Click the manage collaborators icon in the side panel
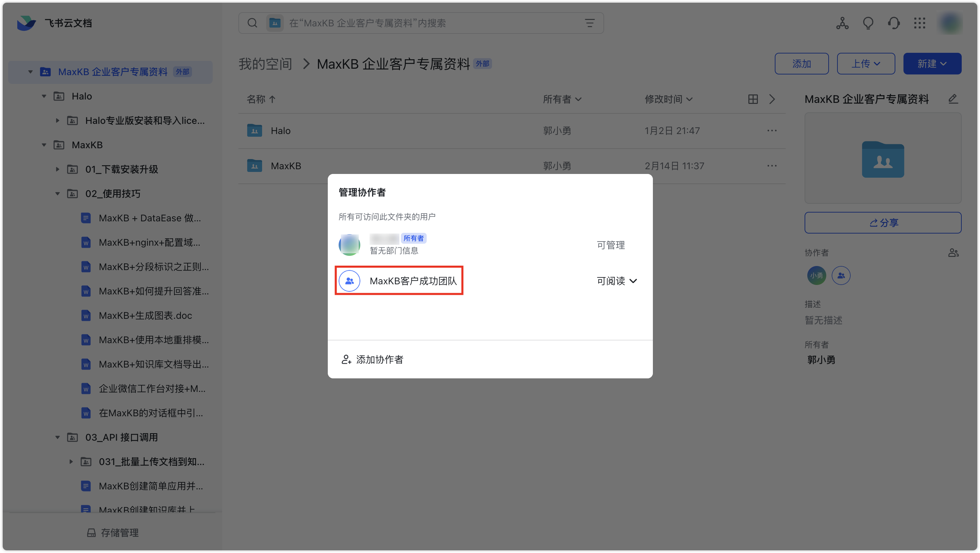The image size is (980, 553). (953, 252)
